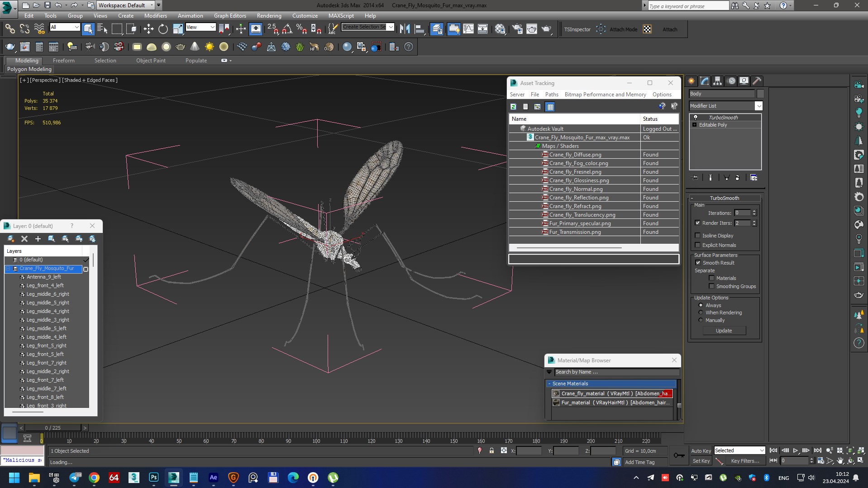
Task: Toggle the Render Iters checkbox
Action: pyautogui.click(x=697, y=223)
